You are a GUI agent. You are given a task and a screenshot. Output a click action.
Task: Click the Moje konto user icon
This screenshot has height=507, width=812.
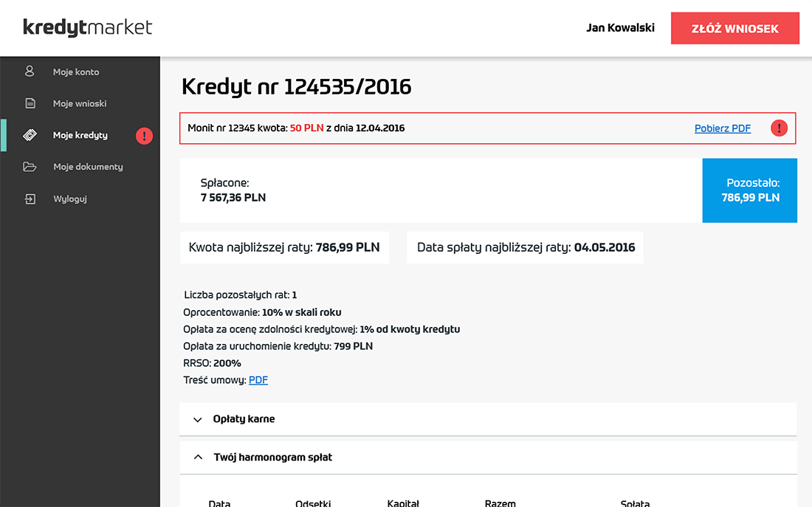(x=30, y=71)
